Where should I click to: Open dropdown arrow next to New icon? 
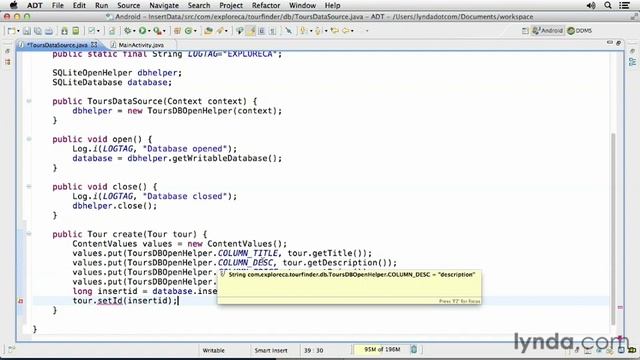[x=18, y=31]
